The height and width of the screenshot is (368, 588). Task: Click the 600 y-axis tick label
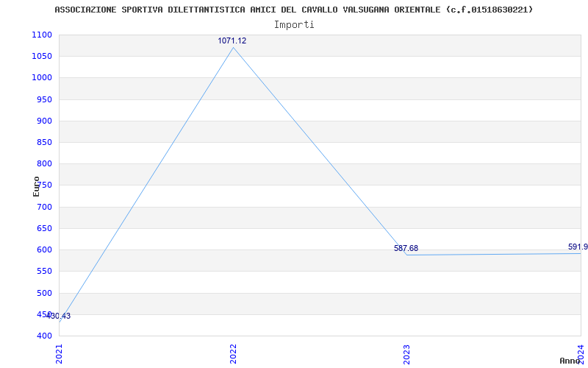tap(44, 250)
